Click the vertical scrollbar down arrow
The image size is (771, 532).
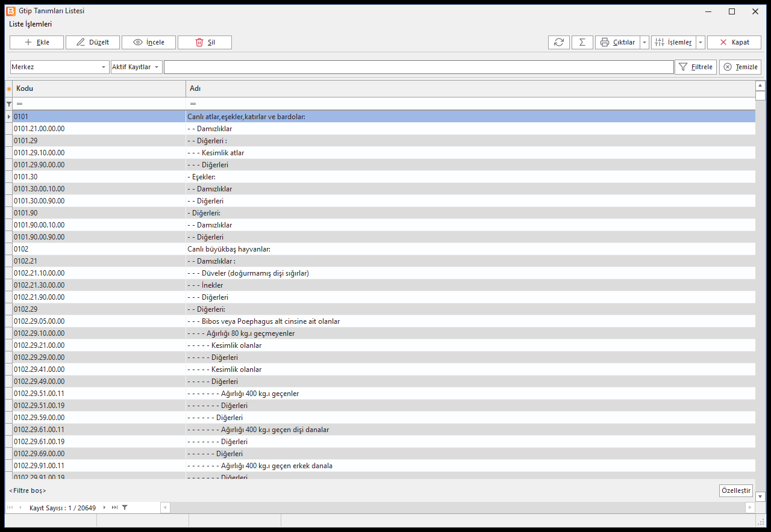tap(760, 496)
